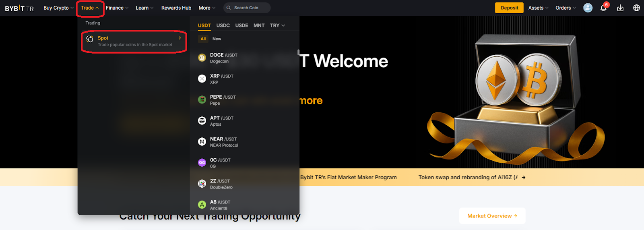
Task: Click the Search Coin field
Action: coord(246,8)
